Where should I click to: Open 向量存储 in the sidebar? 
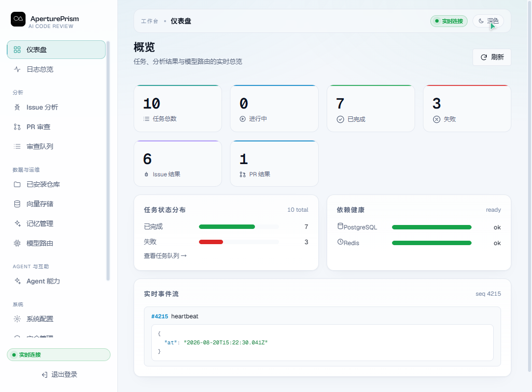coord(56,204)
